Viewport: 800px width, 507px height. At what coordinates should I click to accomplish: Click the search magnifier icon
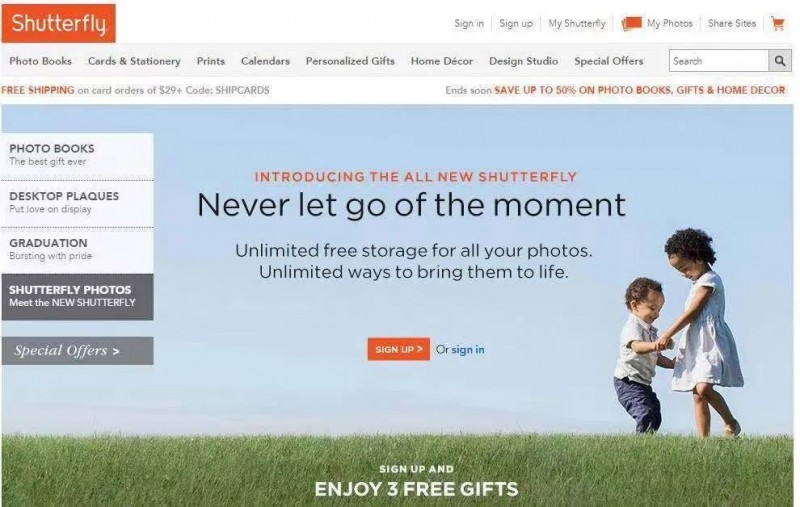(780, 61)
